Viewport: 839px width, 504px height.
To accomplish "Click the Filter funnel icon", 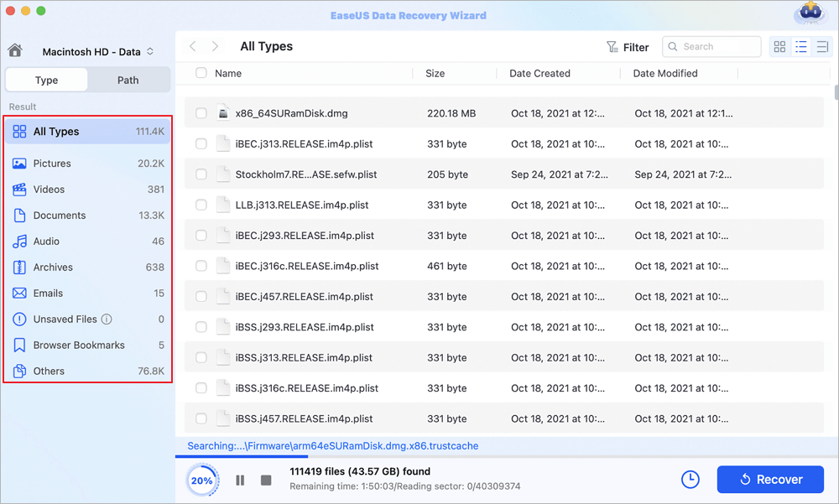I will tap(612, 48).
